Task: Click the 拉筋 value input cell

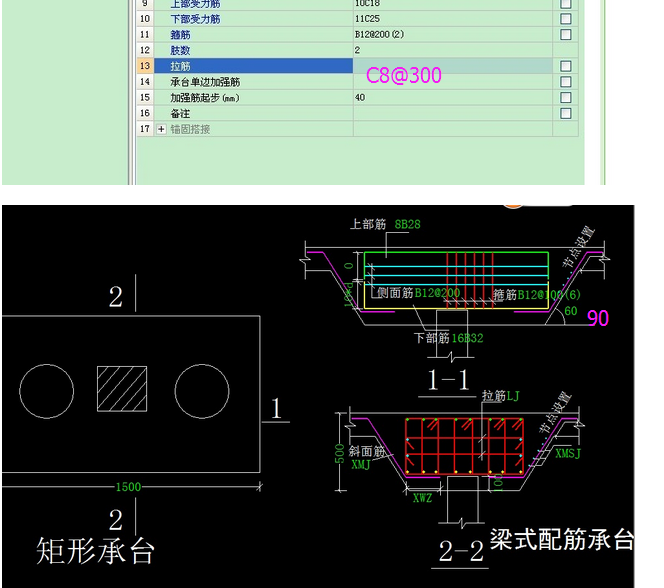Action: tap(452, 66)
